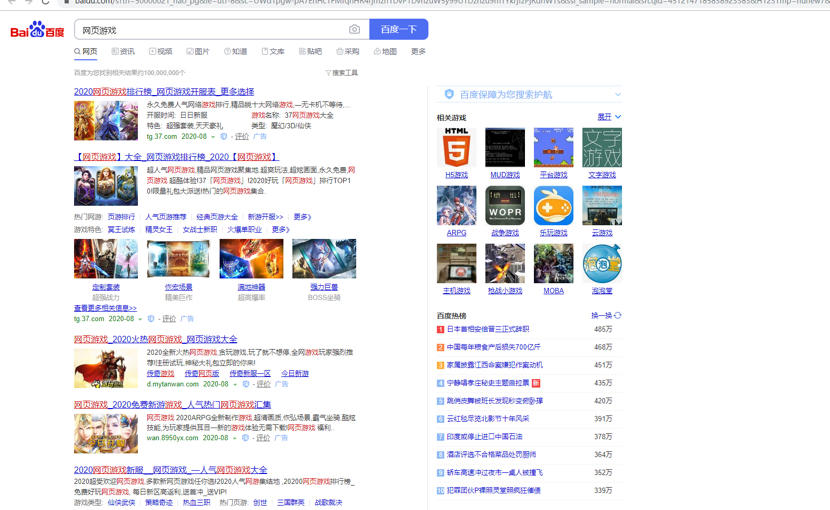Open hot topic ranked 7 at 378万
This screenshot has height=510, width=830.
tap(484, 436)
